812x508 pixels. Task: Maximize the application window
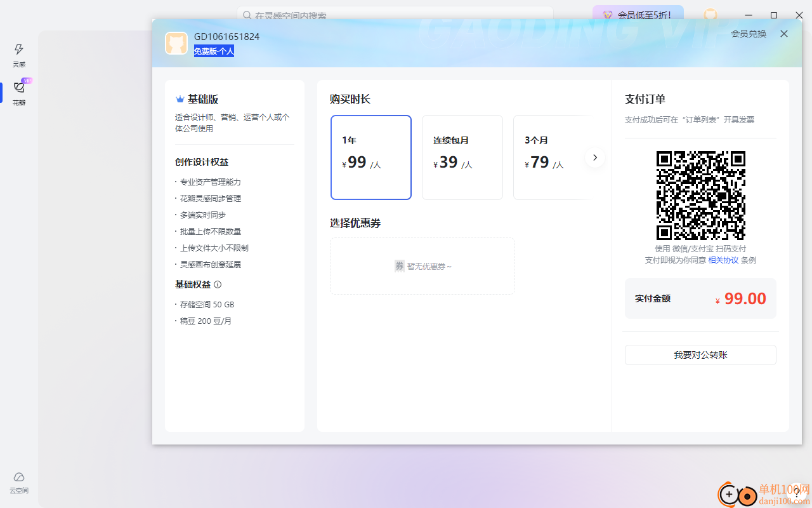[x=774, y=15]
